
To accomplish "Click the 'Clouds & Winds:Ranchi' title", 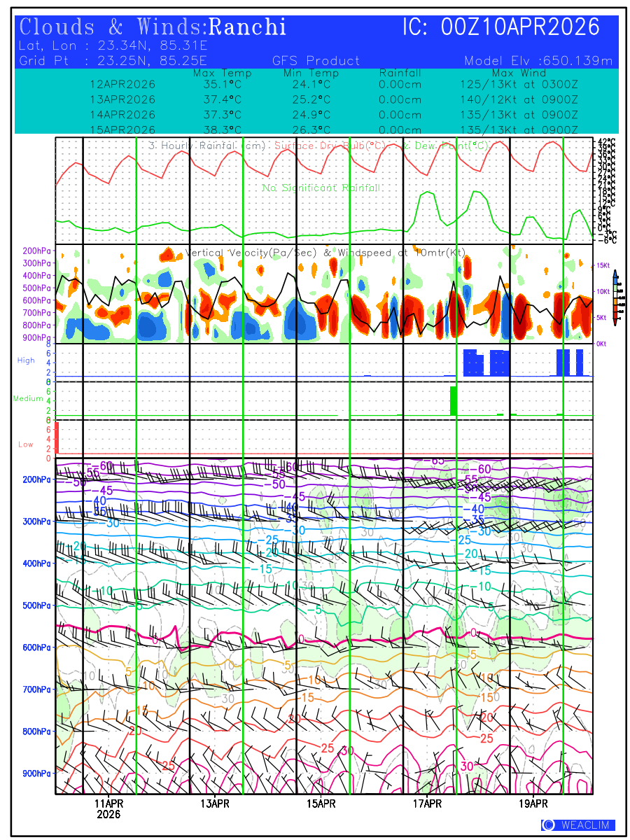I will (x=153, y=27).
